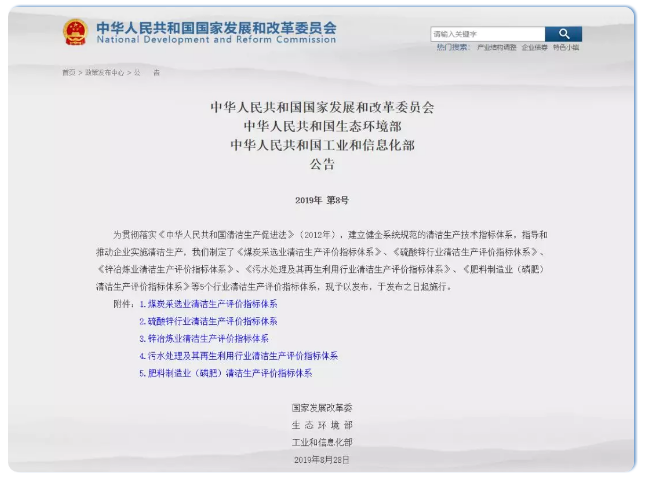Click the 中华人民共和国国家发展和改革委员会 site title
The width and height of the screenshot is (645, 478).
coord(216,27)
